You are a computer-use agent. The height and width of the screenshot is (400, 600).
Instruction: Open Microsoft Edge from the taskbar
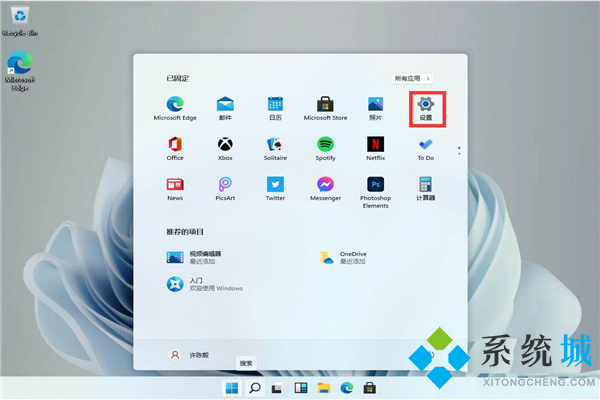pyautogui.click(x=347, y=388)
